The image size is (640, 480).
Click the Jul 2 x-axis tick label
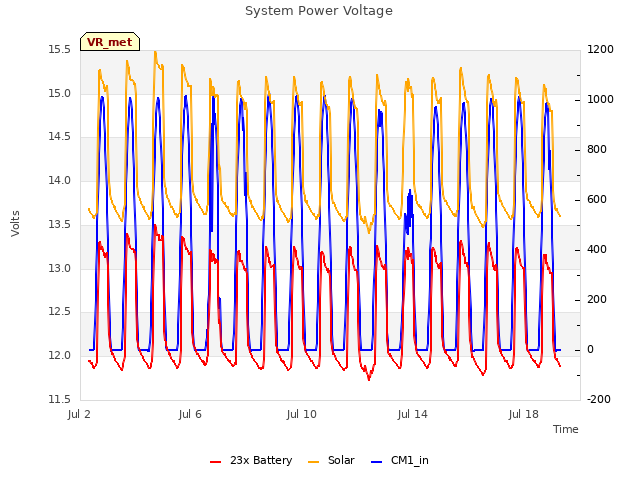[x=79, y=415]
